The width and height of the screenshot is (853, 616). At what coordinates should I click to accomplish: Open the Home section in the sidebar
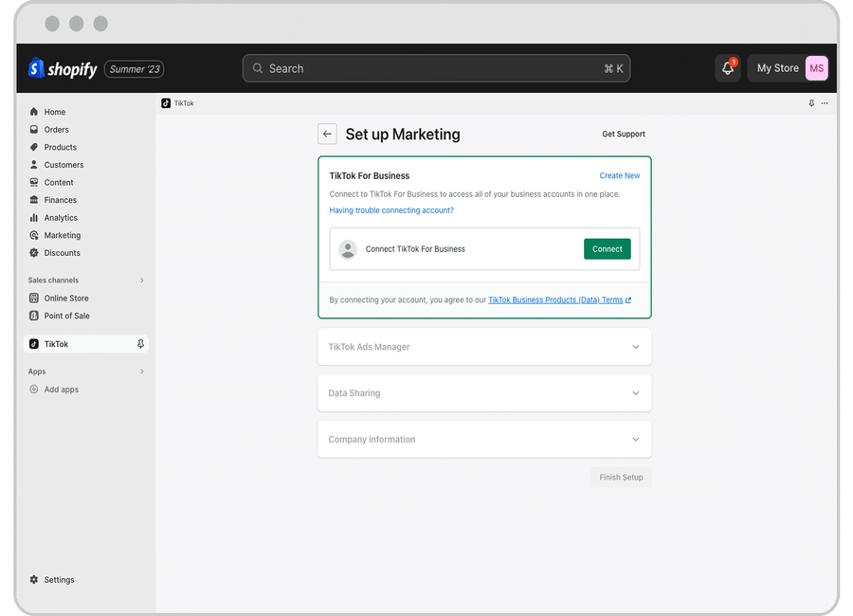point(52,112)
